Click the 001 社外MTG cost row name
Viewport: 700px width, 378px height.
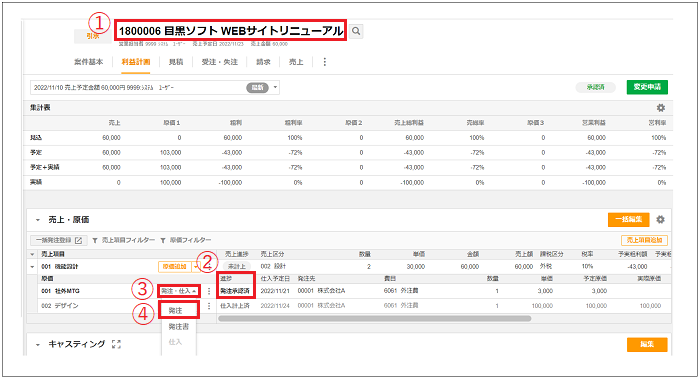[x=60, y=291]
